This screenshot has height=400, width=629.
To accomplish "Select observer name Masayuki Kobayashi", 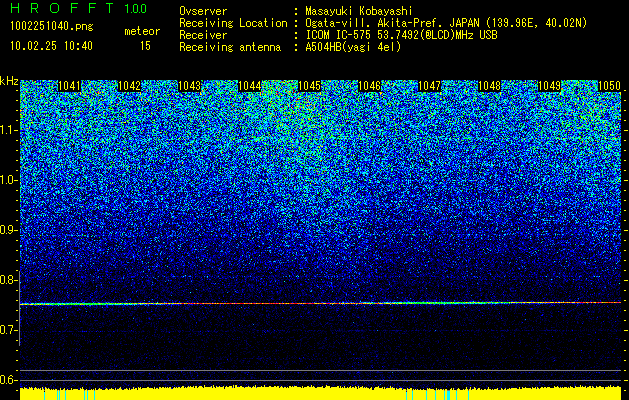I will [x=359, y=11].
